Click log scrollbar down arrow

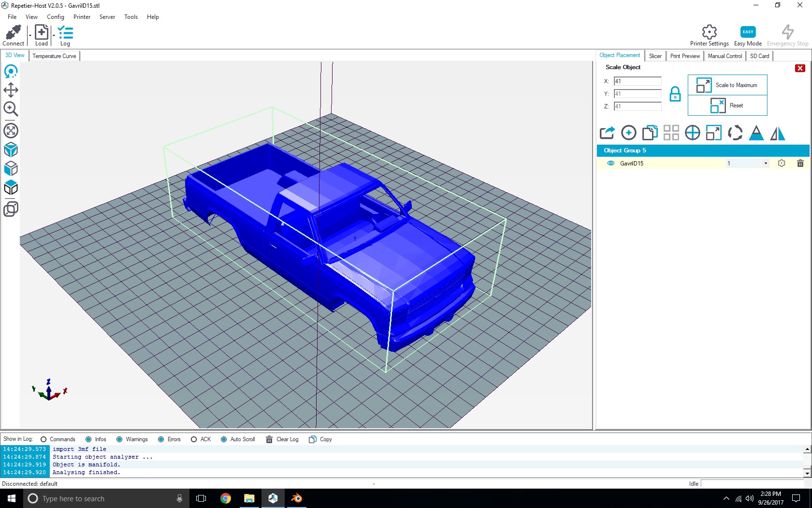point(807,473)
